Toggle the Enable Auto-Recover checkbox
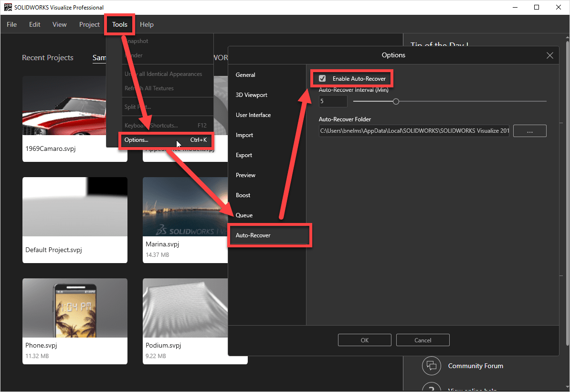 click(322, 79)
